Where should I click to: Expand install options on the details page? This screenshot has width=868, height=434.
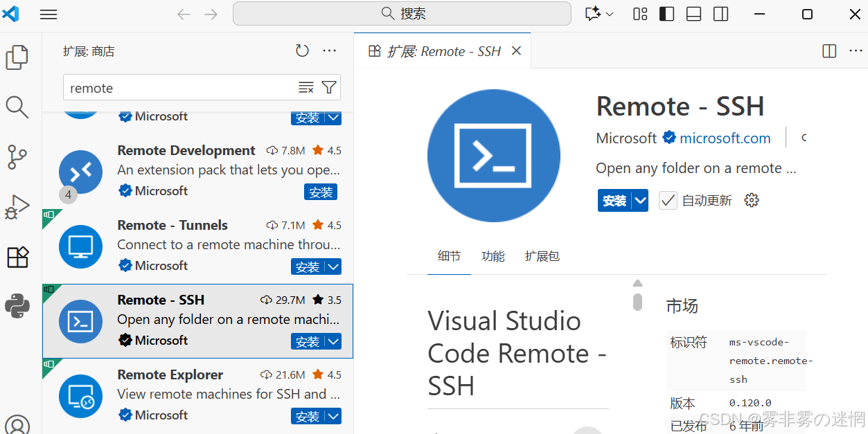641,200
